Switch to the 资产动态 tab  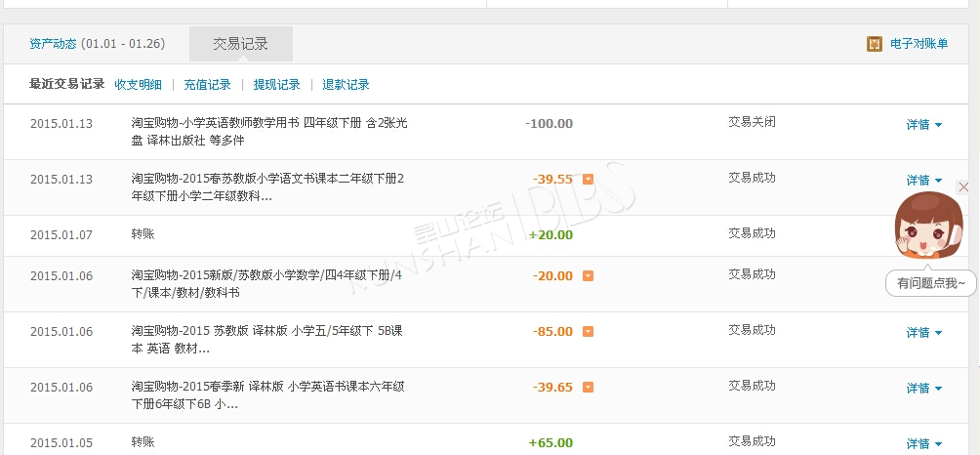[x=53, y=44]
